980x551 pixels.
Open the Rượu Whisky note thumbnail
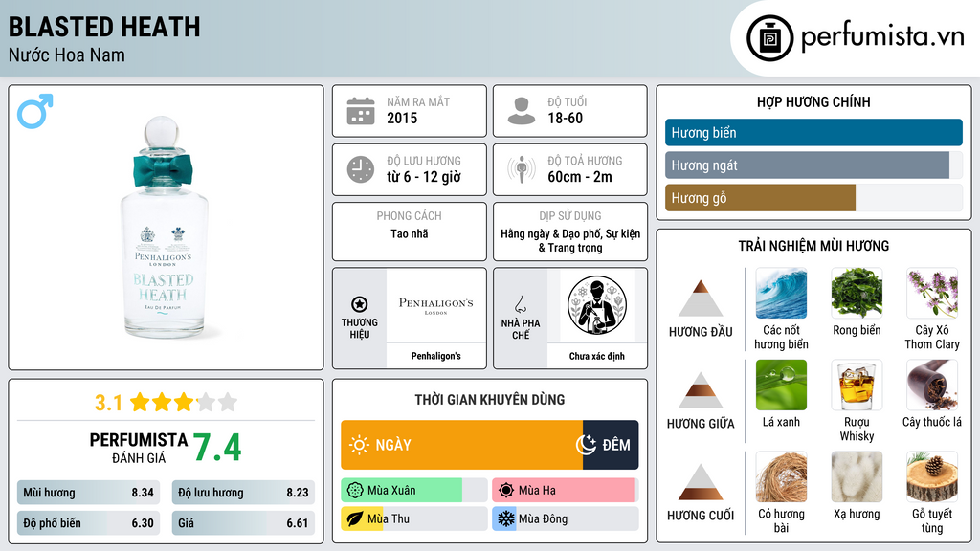click(x=857, y=385)
